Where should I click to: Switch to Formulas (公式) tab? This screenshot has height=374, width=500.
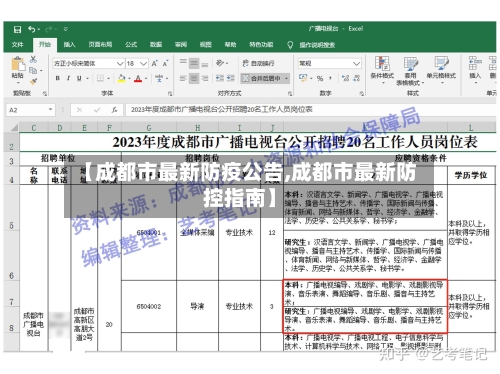[131, 45]
